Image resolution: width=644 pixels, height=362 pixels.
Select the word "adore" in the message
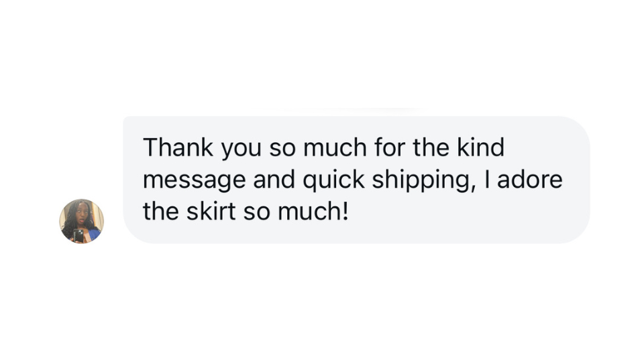pyautogui.click(x=529, y=180)
